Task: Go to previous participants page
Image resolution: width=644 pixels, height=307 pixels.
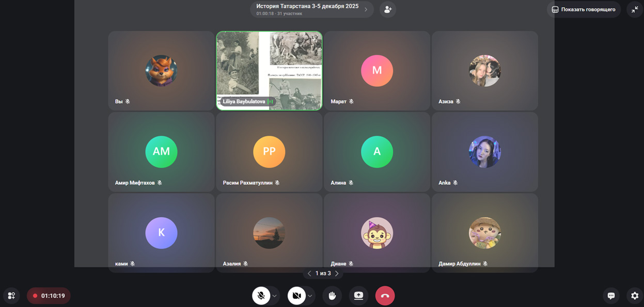Action: (309, 273)
